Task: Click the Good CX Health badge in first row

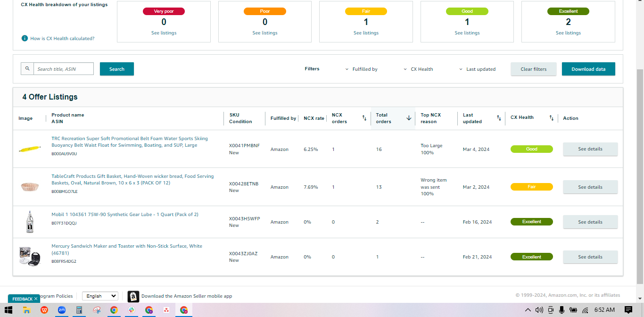Action: tap(531, 149)
